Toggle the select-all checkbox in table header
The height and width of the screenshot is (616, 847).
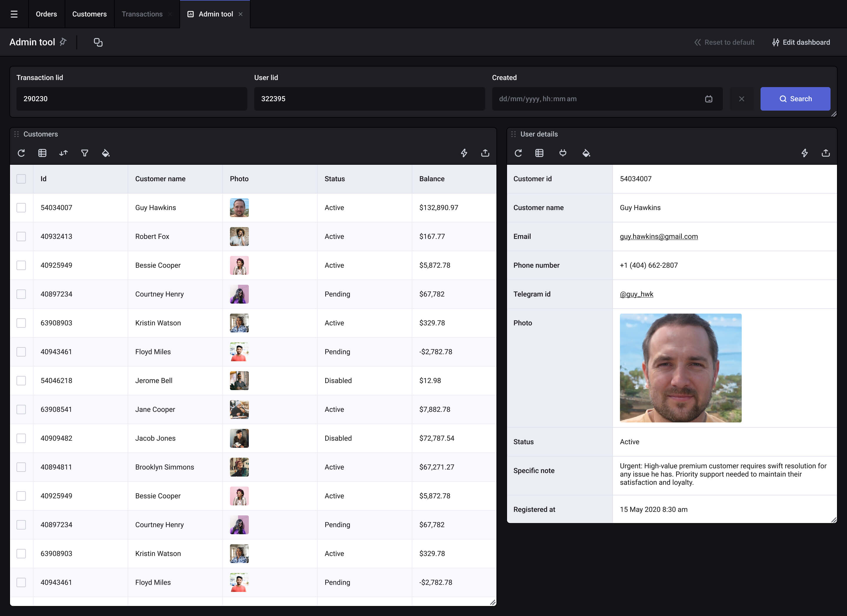pyautogui.click(x=21, y=179)
